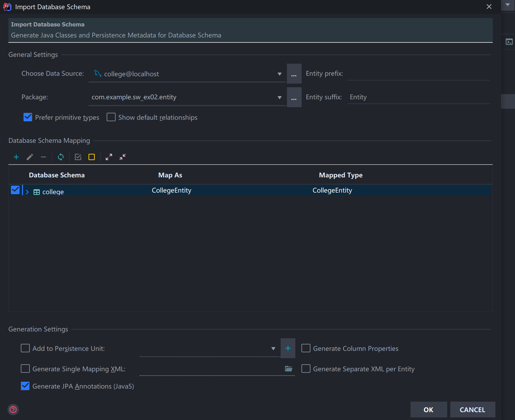
Task: Click the Add mapping plus icon
Action: tap(16, 157)
